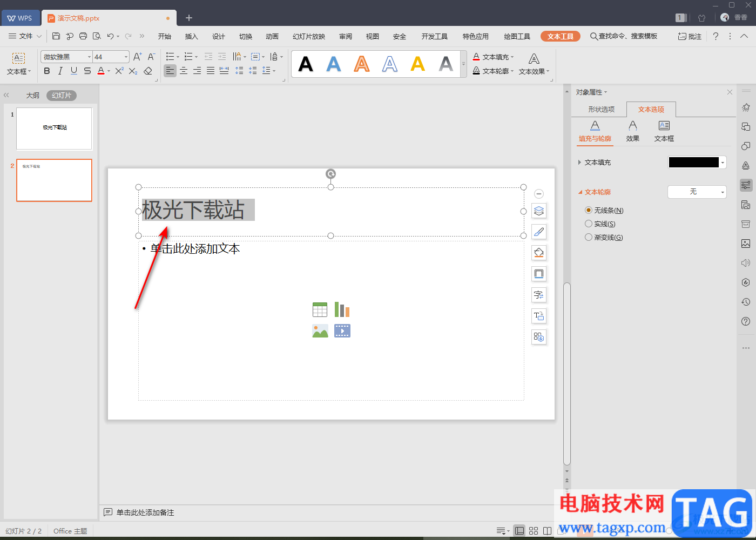Open the text effects (文本效果) dropdown
Viewport: 756px width, 540px height.
click(x=534, y=64)
